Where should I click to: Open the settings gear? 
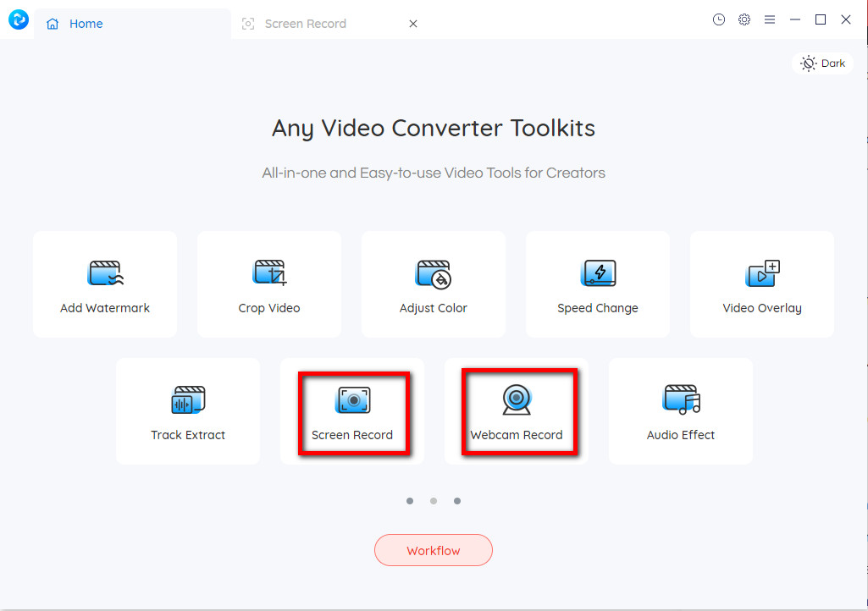click(744, 19)
